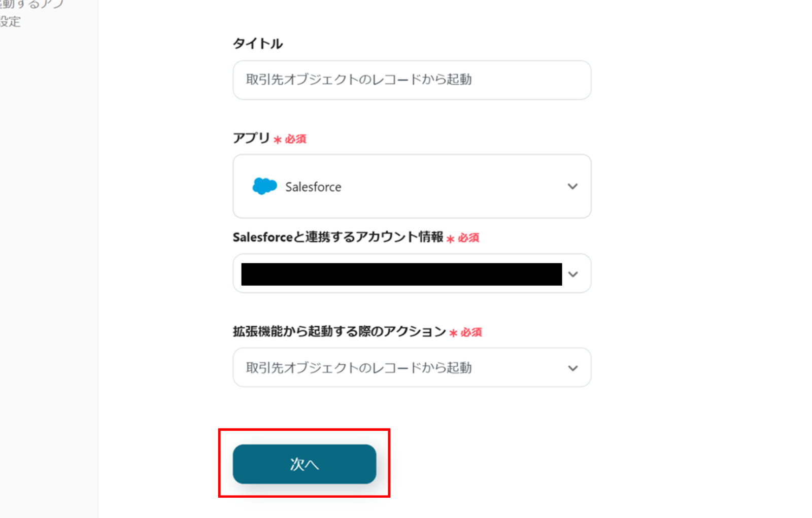Select the sidebar item above 設定

point(30,4)
